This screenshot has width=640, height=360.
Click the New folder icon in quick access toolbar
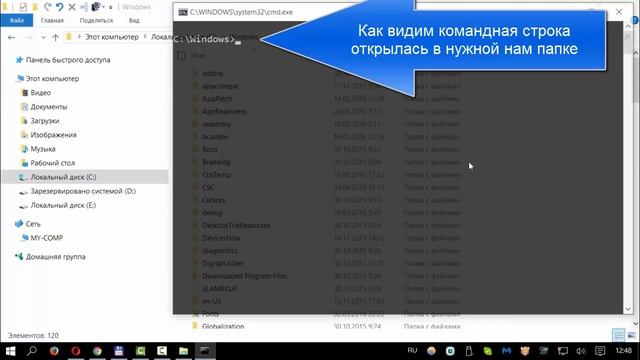[35, 7]
